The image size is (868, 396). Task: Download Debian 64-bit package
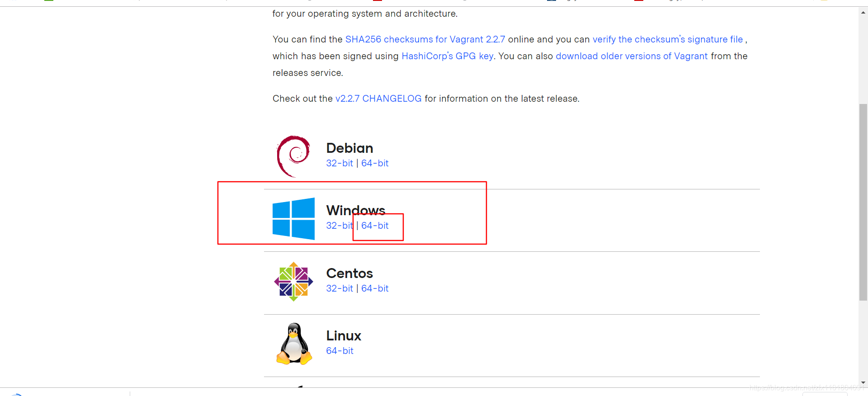coord(375,163)
